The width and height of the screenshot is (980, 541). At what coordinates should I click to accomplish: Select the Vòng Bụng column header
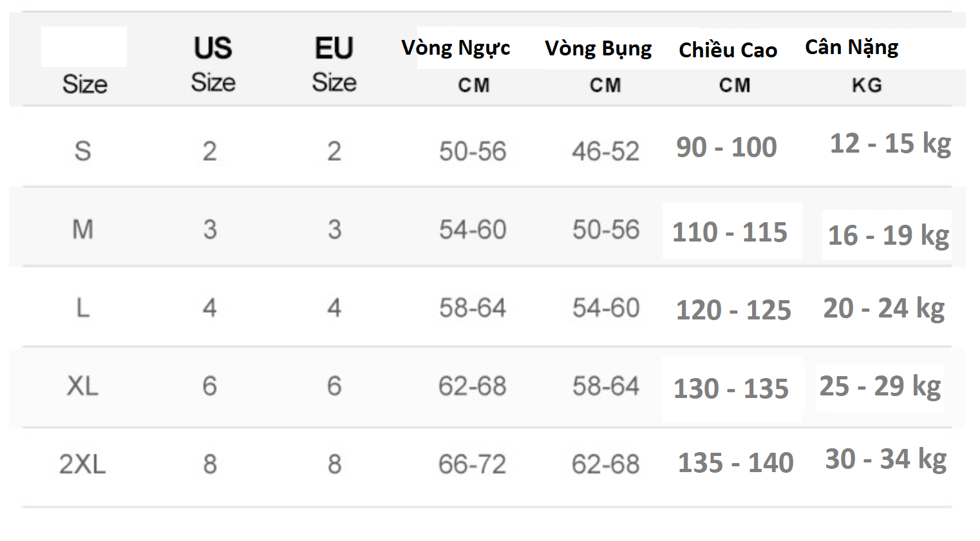pos(598,49)
